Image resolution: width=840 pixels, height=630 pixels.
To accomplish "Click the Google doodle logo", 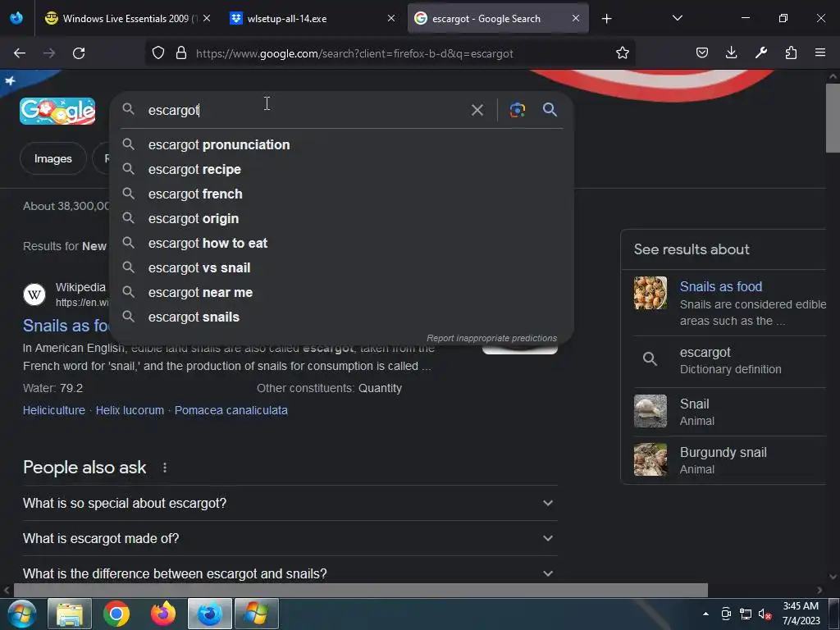I will (57, 111).
